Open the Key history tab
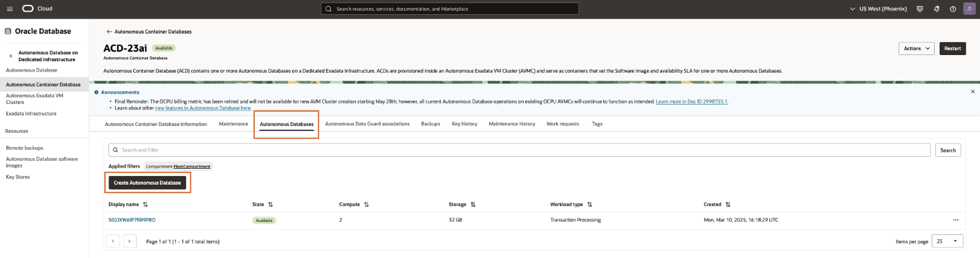The image size is (980, 258). [x=464, y=124]
